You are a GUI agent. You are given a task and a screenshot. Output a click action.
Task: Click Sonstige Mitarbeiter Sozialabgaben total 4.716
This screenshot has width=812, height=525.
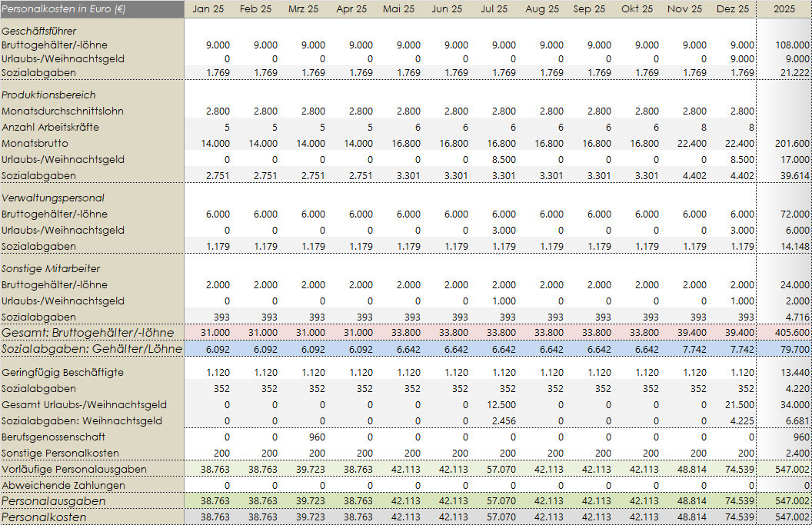797,317
